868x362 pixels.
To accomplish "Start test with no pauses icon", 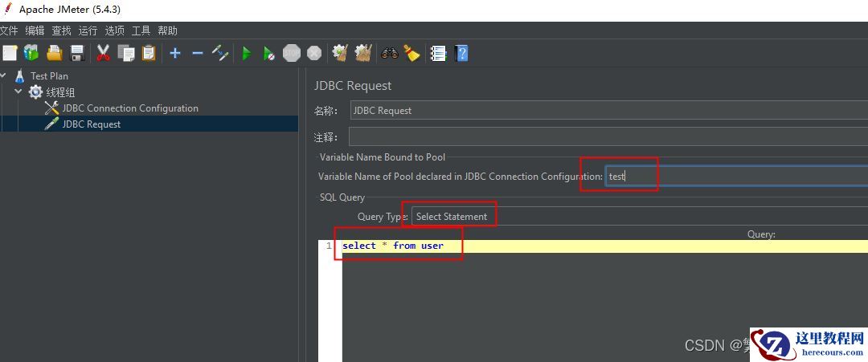I will pyautogui.click(x=269, y=53).
